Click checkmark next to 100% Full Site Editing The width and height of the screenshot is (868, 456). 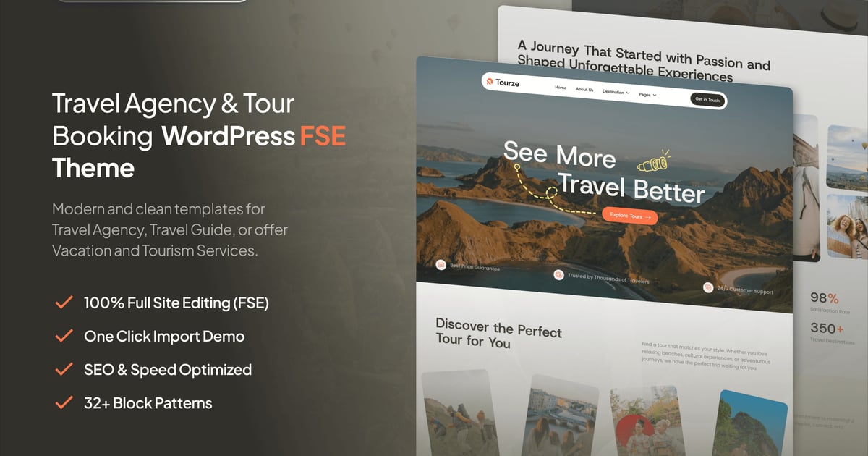coord(64,303)
